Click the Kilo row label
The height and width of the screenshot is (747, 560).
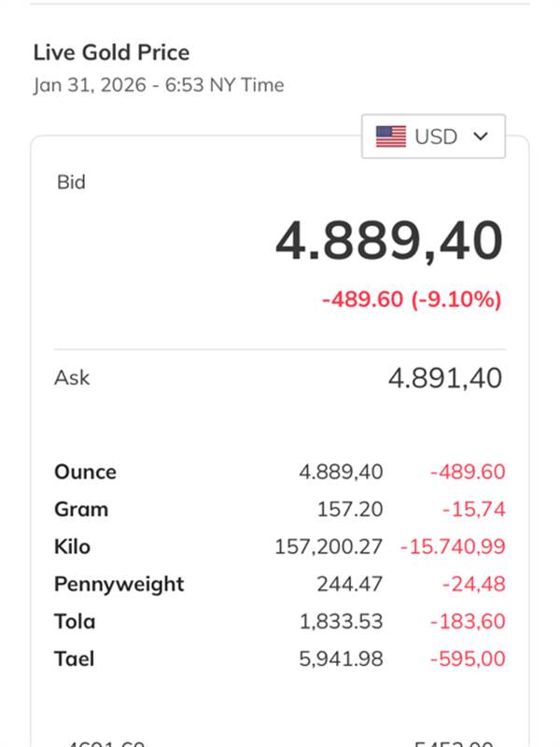(72, 546)
